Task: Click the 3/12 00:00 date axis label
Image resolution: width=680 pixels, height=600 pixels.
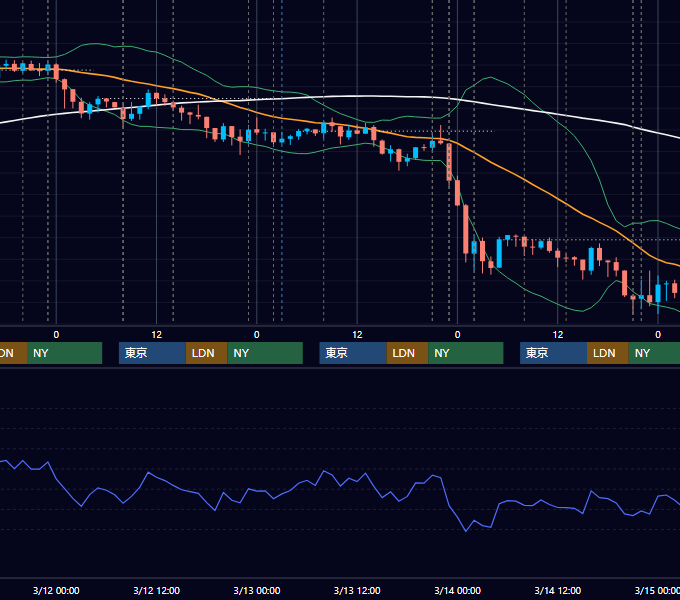Action: pyautogui.click(x=56, y=590)
